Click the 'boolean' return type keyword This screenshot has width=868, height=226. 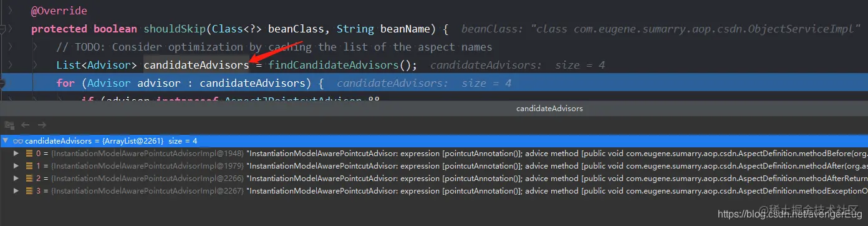[115, 29]
